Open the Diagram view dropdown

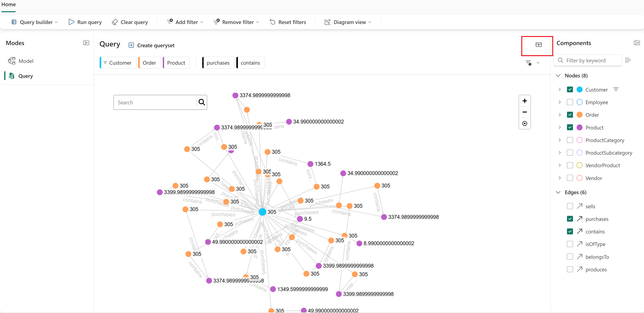[348, 22]
